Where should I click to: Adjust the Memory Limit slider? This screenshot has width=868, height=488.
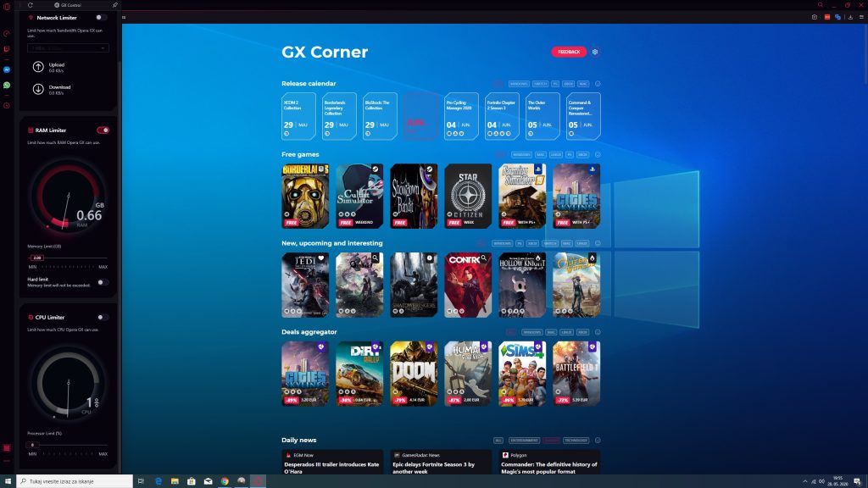68,258
